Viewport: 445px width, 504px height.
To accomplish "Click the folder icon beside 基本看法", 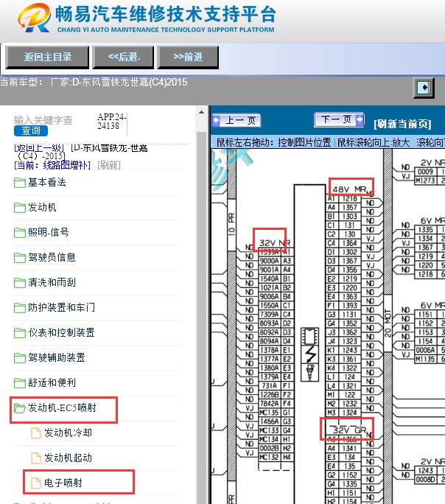I will 20,183.
